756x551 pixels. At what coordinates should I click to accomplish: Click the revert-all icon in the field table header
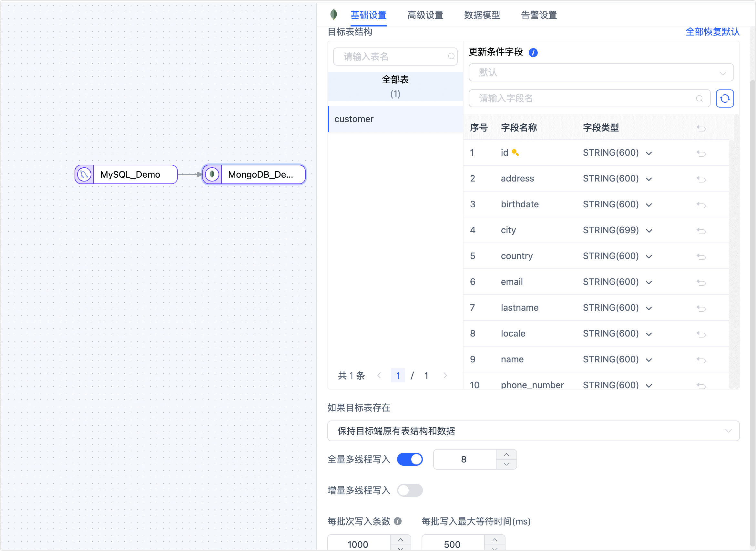point(701,129)
